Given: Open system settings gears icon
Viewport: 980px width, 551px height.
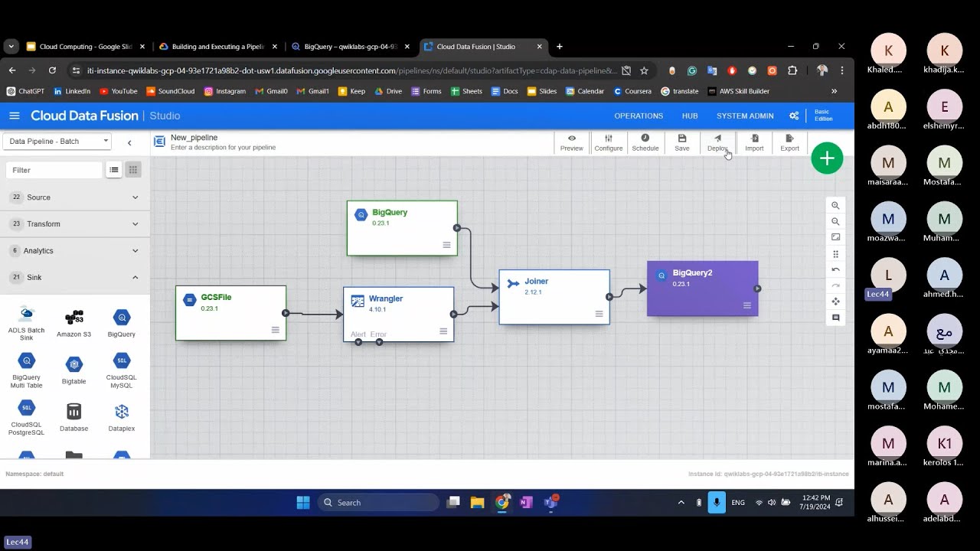Looking at the screenshot, I should click(x=794, y=116).
